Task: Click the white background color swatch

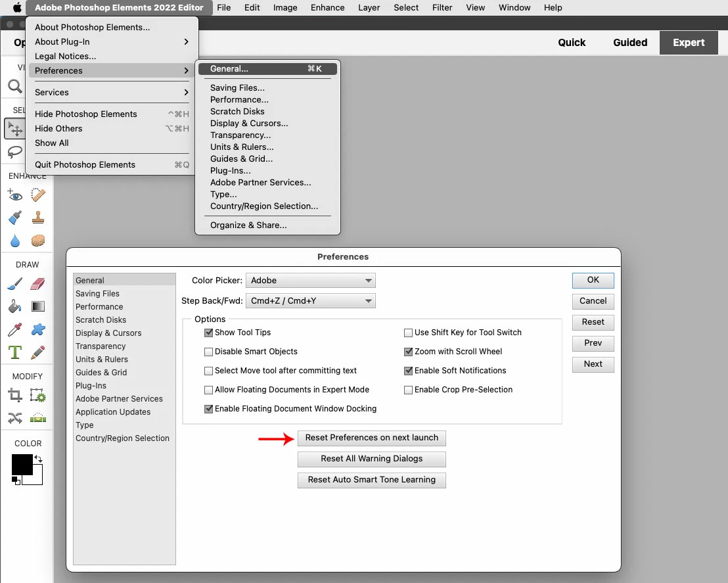Action: (37, 480)
